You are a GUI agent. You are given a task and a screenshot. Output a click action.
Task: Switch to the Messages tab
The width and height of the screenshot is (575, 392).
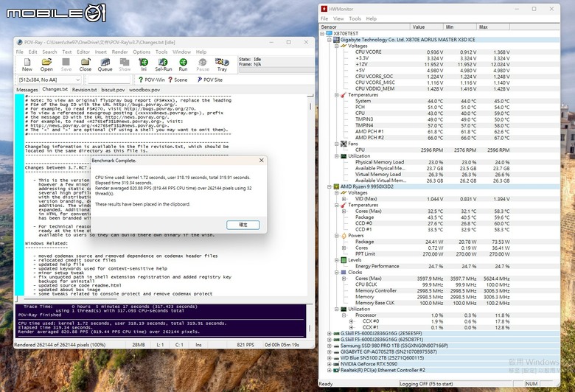coord(27,89)
